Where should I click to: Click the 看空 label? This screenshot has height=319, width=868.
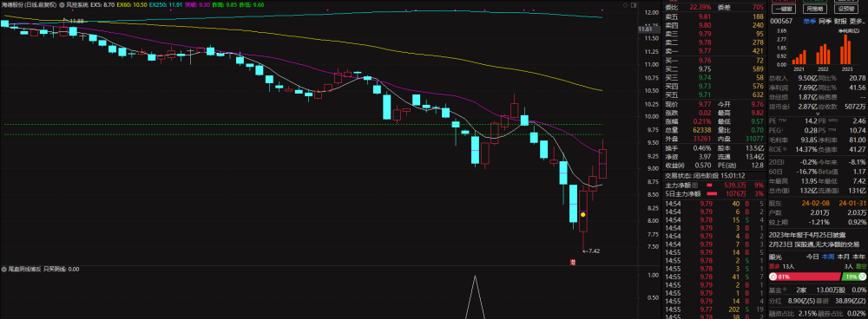pyautogui.click(x=860, y=266)
